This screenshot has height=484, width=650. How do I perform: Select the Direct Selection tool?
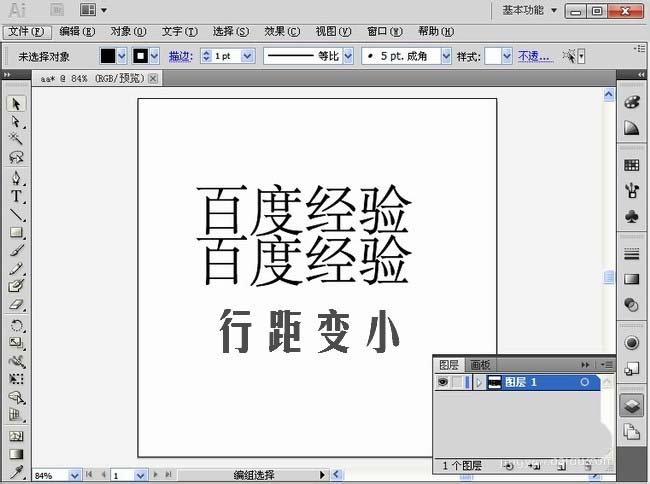[x=16, y=121]
